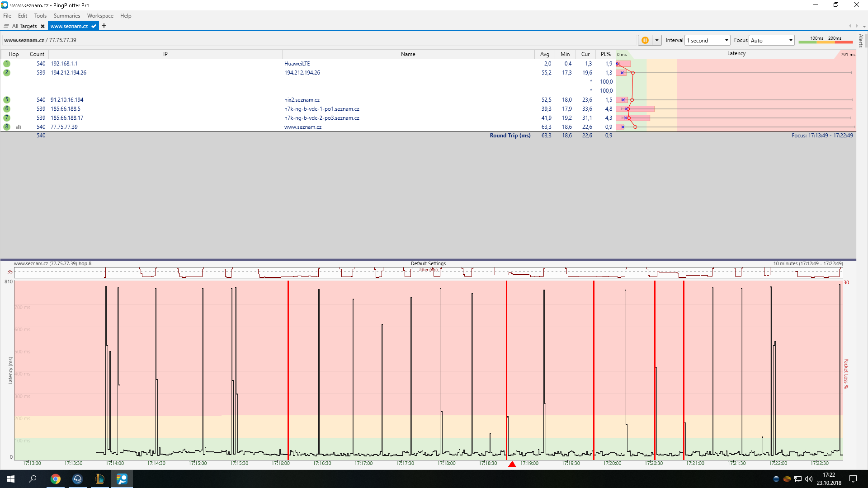Click the red triangle marker on the timeline

[x=512, y=465]
